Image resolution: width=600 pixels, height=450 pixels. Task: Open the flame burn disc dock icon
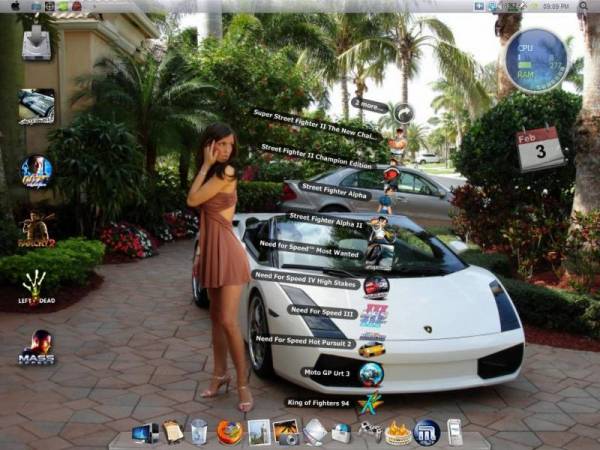pos(398,433)
